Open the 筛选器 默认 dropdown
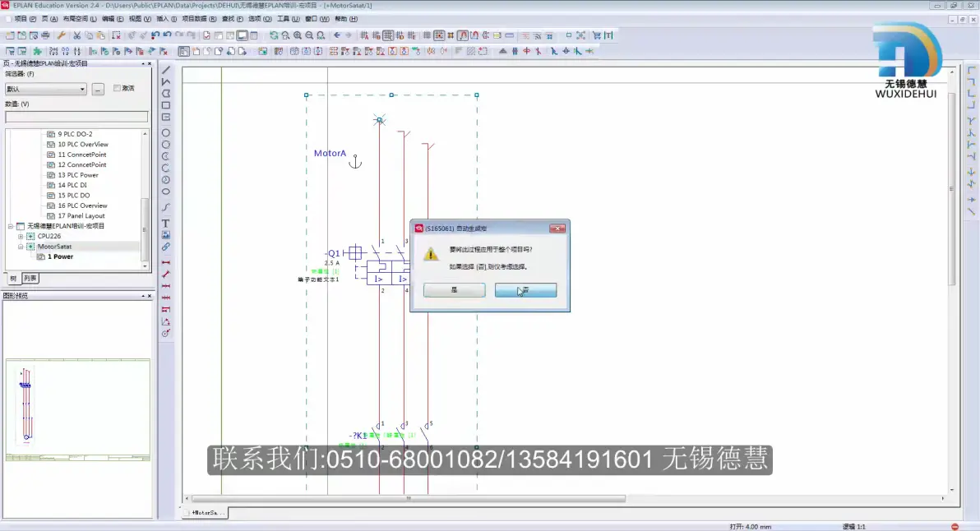 45,89
